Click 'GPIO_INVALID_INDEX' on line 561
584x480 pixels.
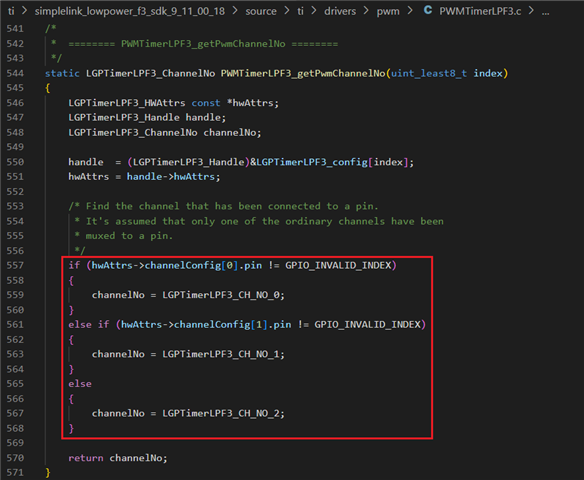coord(368,324)
